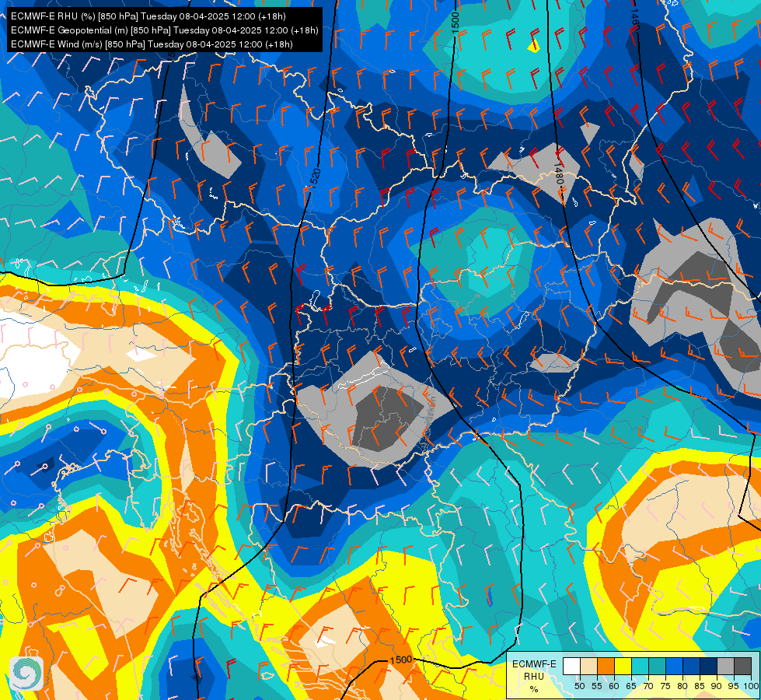Image resolution: width=761 pixels, height=700 pixels.
Task: Click the legend tick value 50
Action: [579, 686]
